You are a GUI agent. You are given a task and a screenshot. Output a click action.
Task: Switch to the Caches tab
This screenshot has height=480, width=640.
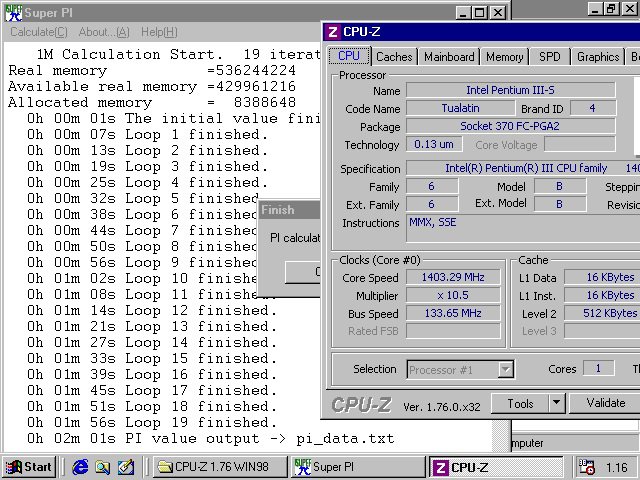click(393, 57)
